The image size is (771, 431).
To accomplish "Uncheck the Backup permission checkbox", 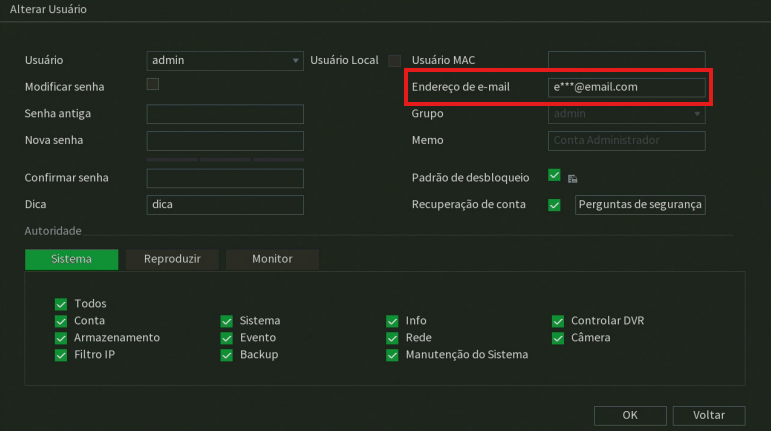I will (227, 355).
